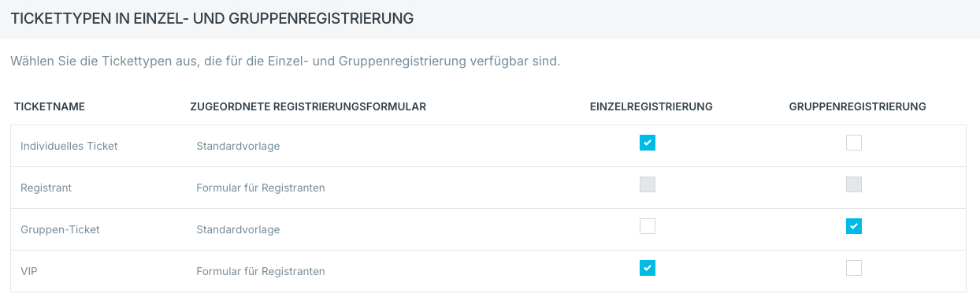
Task: Enable Einzelregistrierung for Gruppen-Ticket
Action: [648, 226]
